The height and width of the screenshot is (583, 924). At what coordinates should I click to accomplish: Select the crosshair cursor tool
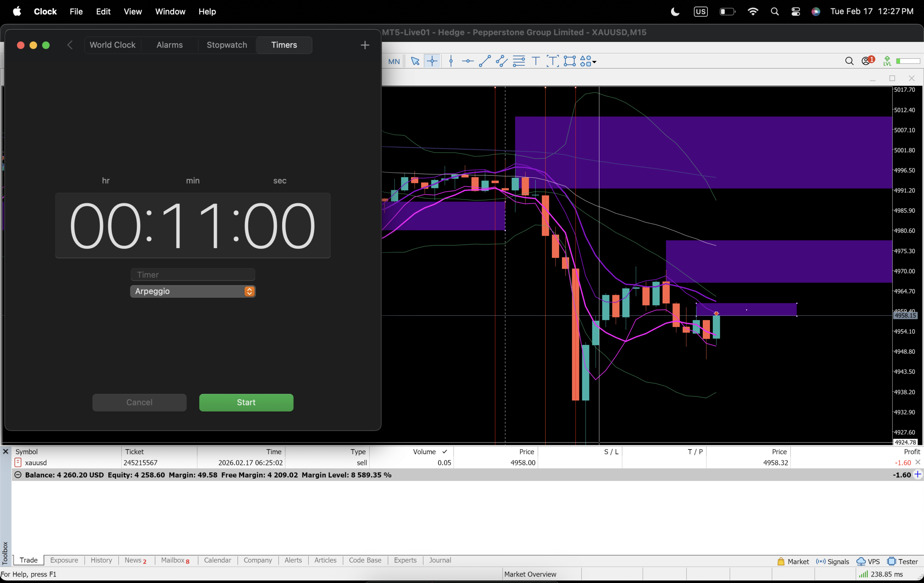(432, 61)
